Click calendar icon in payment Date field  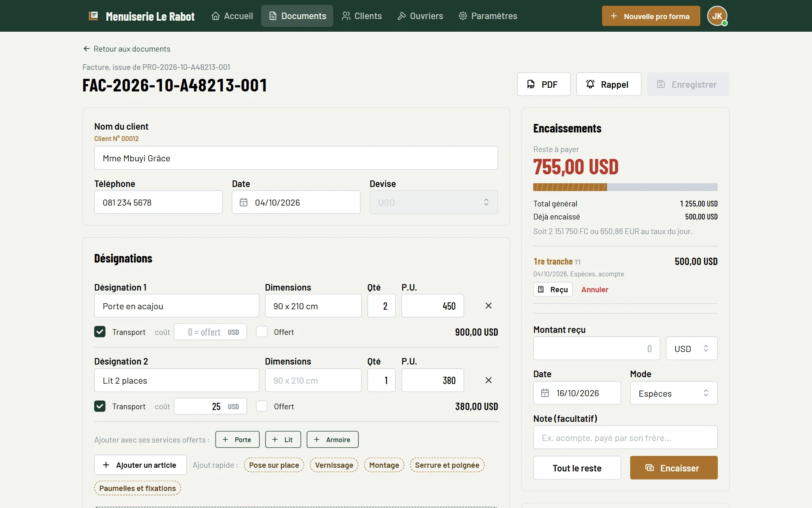tap(545, 393)
